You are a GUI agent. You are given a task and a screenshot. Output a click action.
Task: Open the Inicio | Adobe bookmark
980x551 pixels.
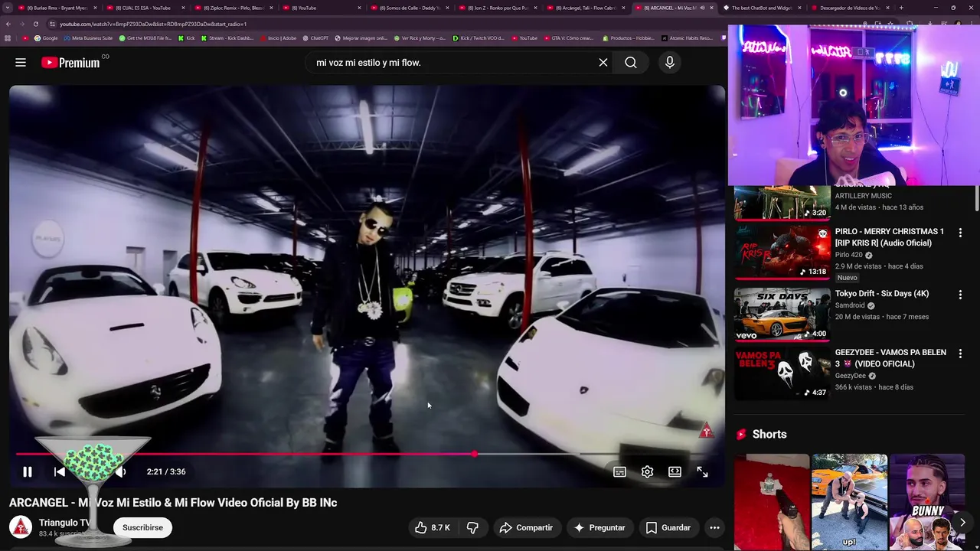click(277, 38)
